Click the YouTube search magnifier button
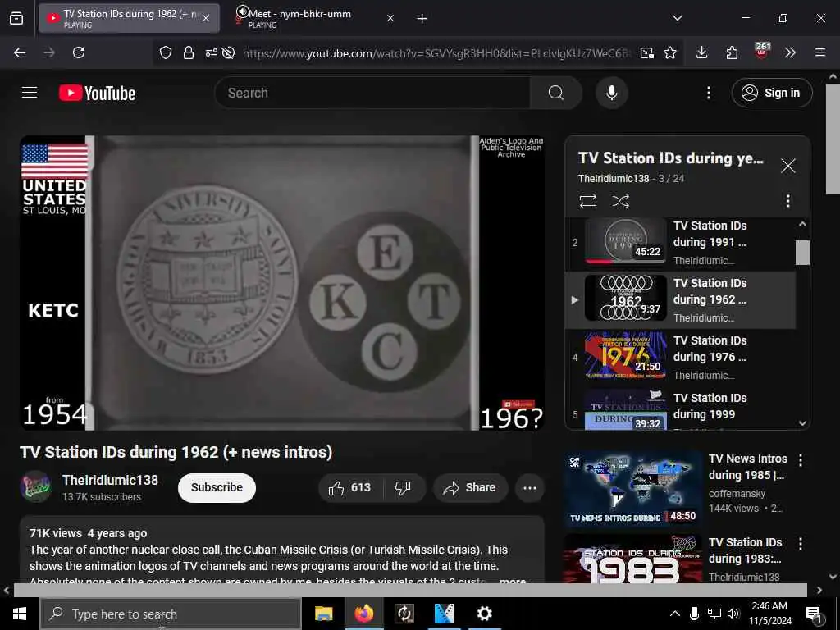This screenshot has width=840, height=630. 555,93
